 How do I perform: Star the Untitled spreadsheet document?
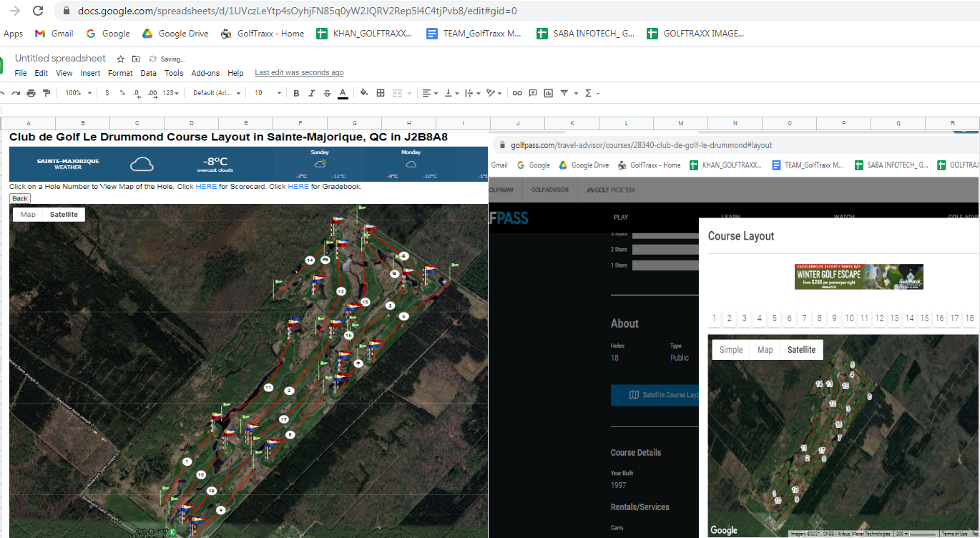121,59
